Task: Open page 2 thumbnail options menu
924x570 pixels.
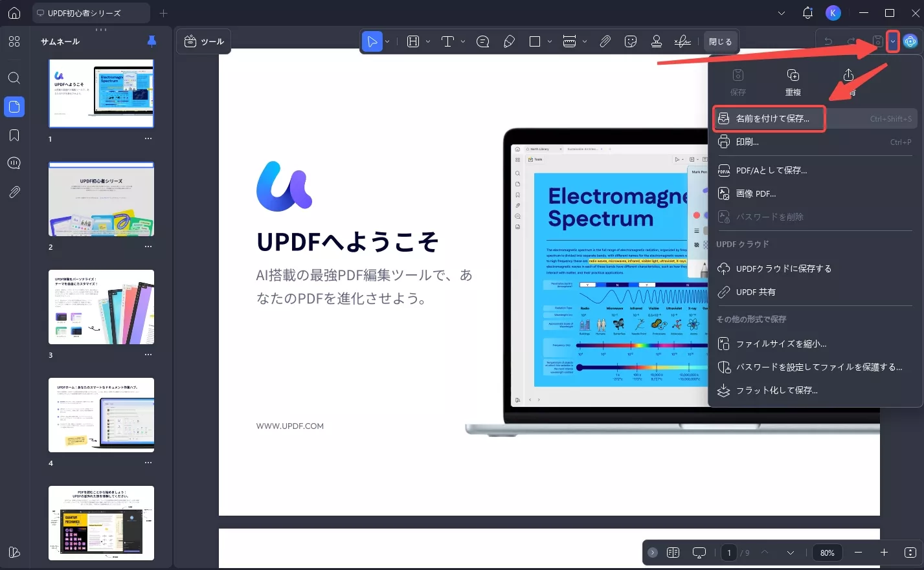Action: click(x=148, y=247)
